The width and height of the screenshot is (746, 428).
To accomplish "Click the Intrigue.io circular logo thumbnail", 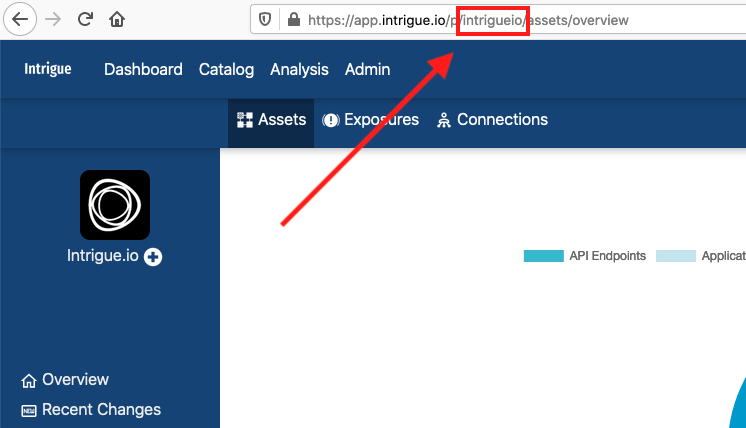I will click(115, 205).
